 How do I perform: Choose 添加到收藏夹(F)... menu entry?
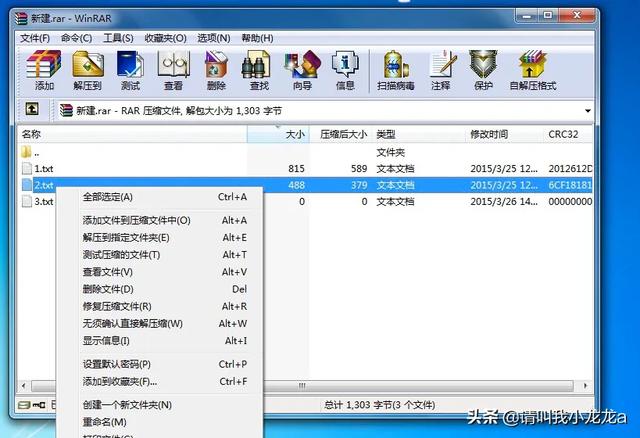click(160, 381)
